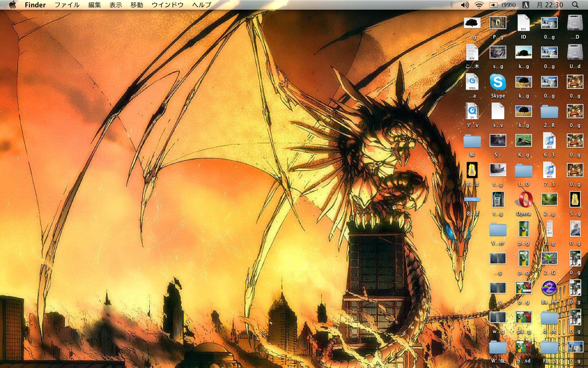Click the battery charging icon
This screenshot has height=368, width=588.
pyautogui.click(x=494, y=5)
